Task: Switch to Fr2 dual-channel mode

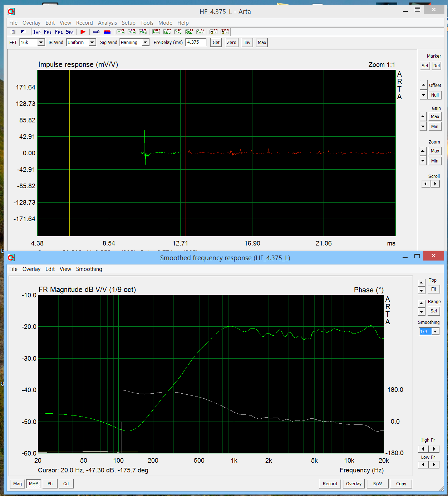Action: coord(48,32)
